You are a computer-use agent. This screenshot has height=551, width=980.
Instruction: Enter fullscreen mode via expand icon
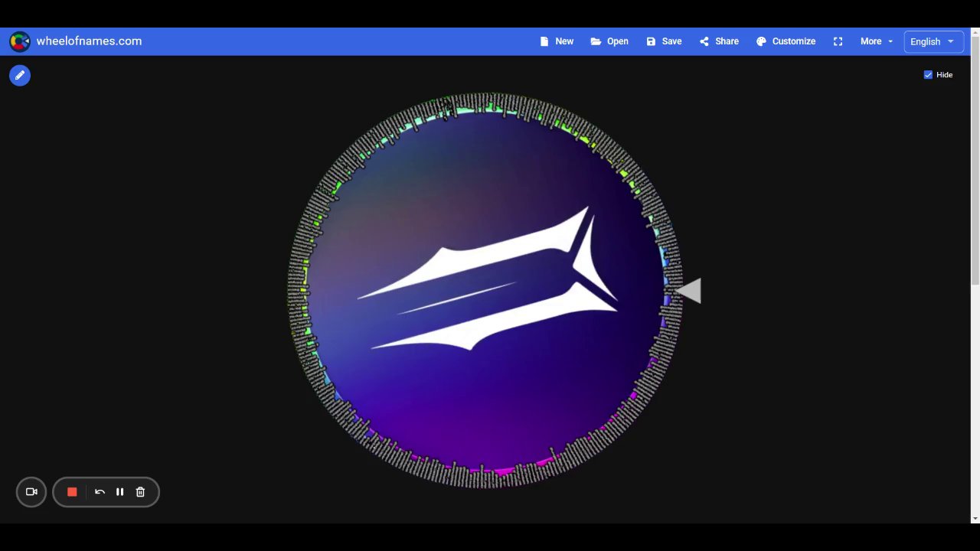[838, 41]
